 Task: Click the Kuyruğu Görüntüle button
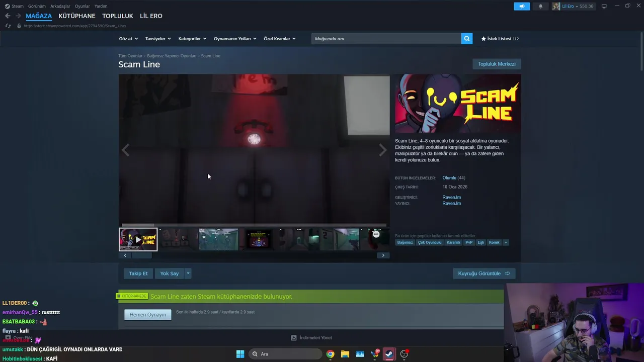tap(484, 274)
